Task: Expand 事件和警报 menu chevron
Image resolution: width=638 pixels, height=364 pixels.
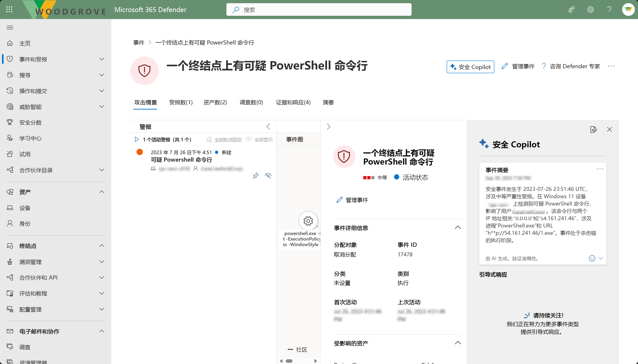Action: 102,59
